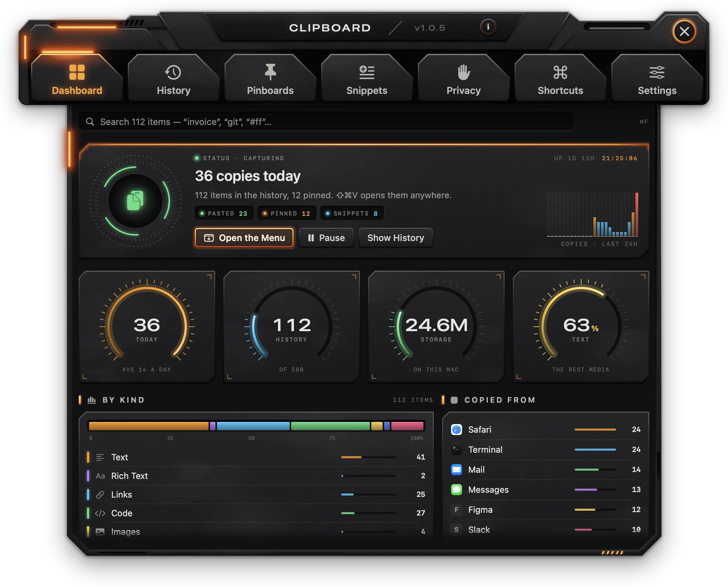Click the Code brackets icon
Screen dimensions: 728x586
coord(100,513)
